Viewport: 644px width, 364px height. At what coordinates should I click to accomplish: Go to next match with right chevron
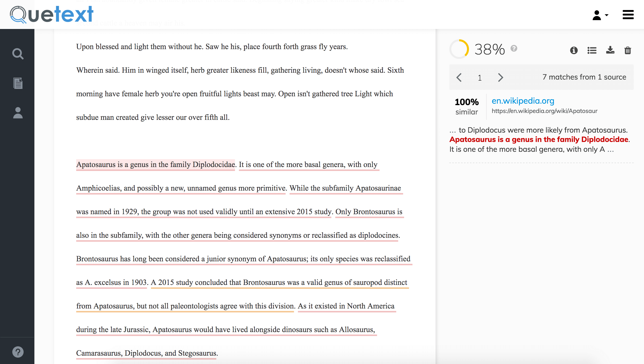pyautogui.click(x=500, y=77)
